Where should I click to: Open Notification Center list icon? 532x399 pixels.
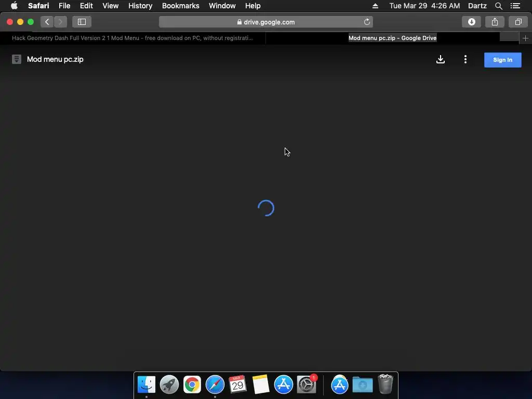515,6
